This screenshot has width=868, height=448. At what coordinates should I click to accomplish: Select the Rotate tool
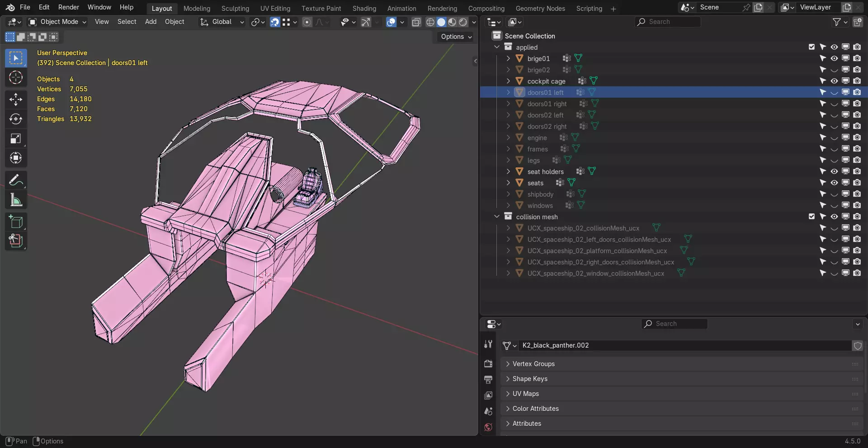16,119
